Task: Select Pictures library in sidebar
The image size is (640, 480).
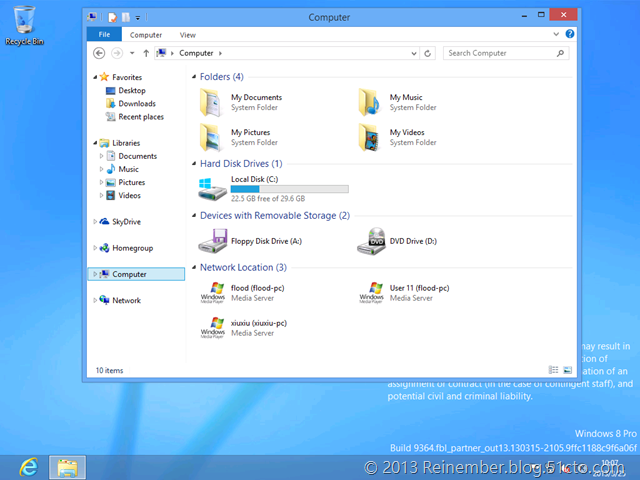Action: 131,182
